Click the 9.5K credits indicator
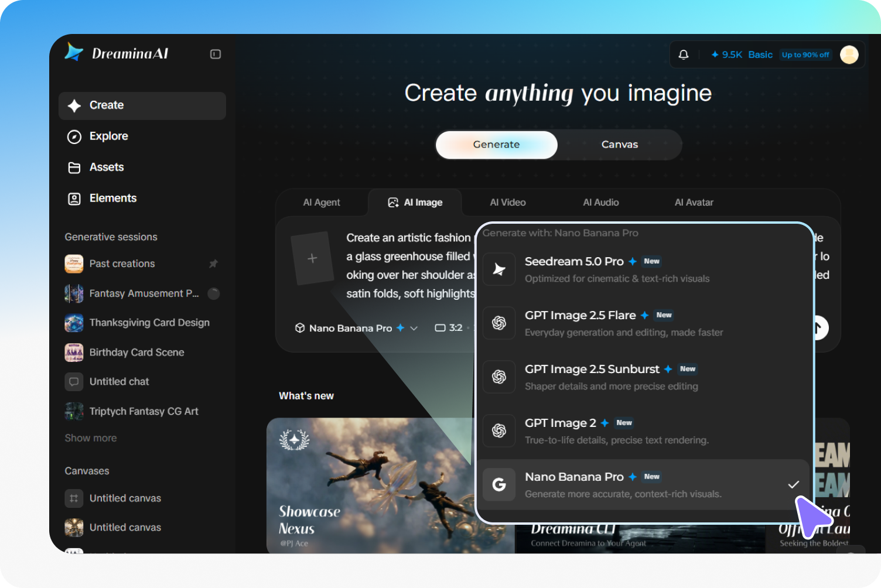This screenshot has width=881, height=588. 726,54
